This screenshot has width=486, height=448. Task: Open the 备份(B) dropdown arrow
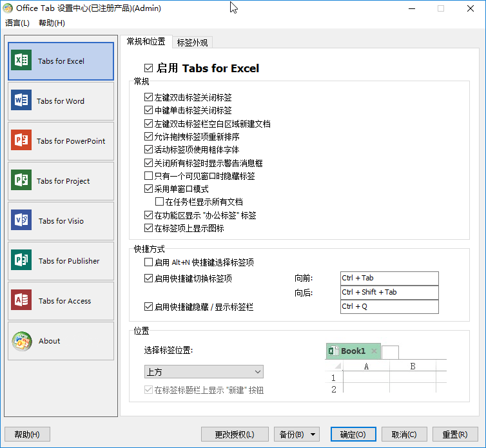313,434
